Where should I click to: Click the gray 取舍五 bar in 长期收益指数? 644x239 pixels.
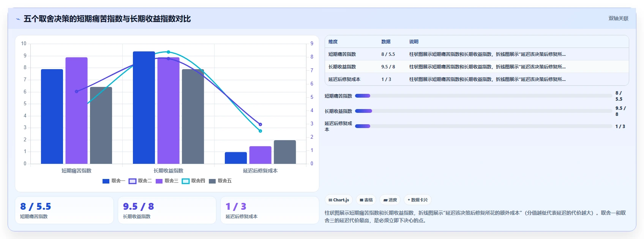[x=193, y=117]
